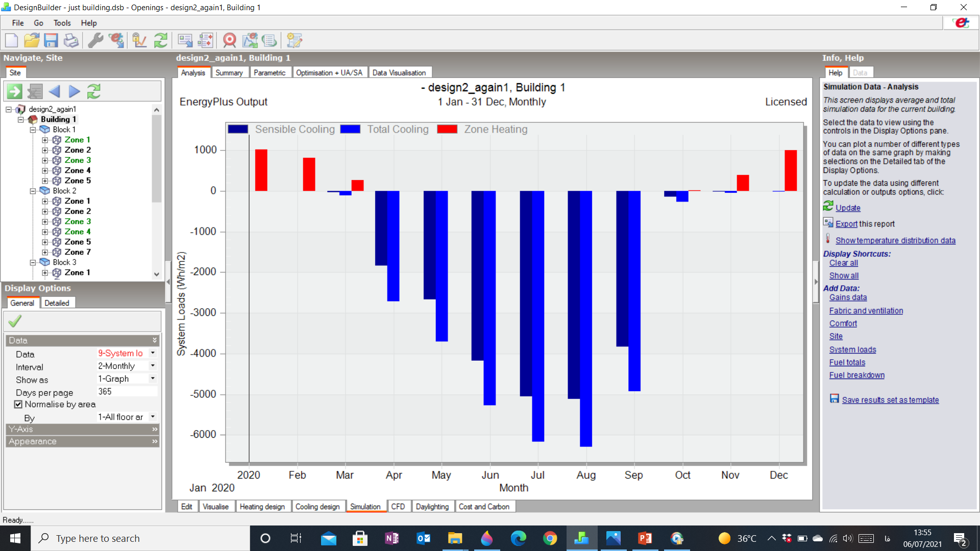This screenshot has height=551, width=980.
Task: Click the Windows Start button
Action: point(15,538)
